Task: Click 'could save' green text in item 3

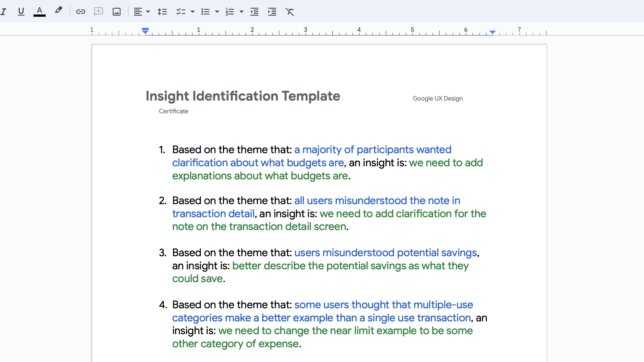Action: pyautogui.click(x=197, y=278)
